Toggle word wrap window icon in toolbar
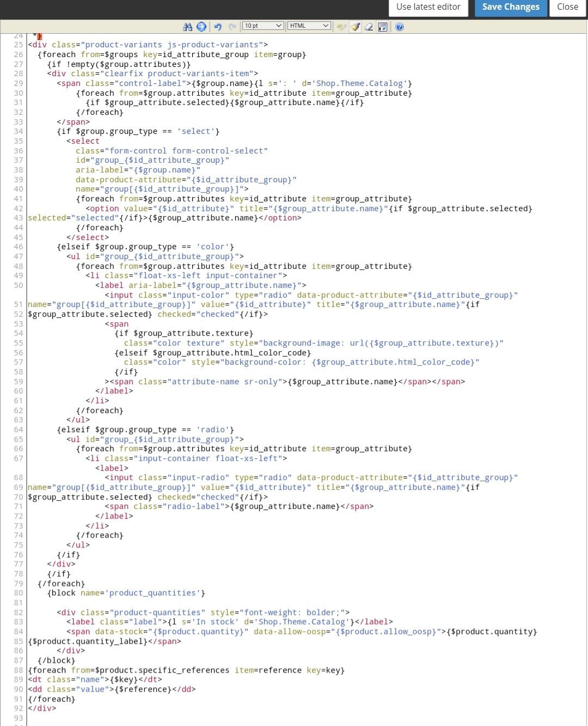The height and width of the screenshot is (726, 588). 383,27
